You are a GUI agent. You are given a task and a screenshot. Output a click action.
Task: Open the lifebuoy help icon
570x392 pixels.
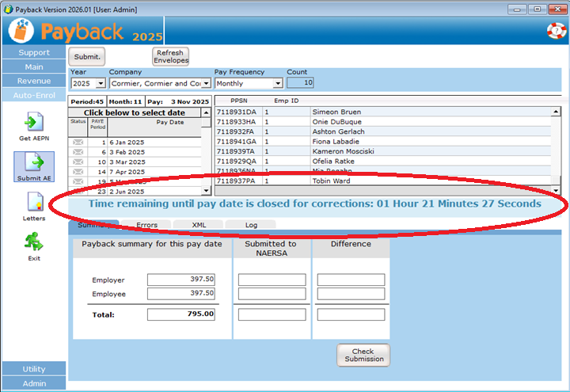[556, 31]
